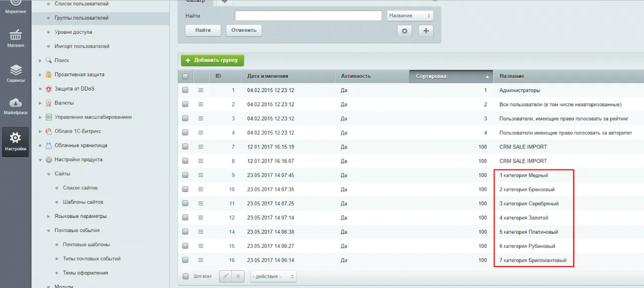Image resolution: width=644 pixels, height=288 pixels.
Task: Click the Добавить группу button
Action: pos(212,60)
